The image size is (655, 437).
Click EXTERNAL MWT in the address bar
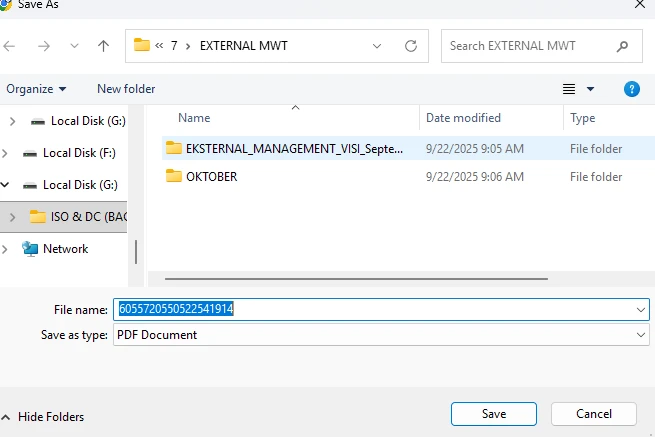[244, 46]
